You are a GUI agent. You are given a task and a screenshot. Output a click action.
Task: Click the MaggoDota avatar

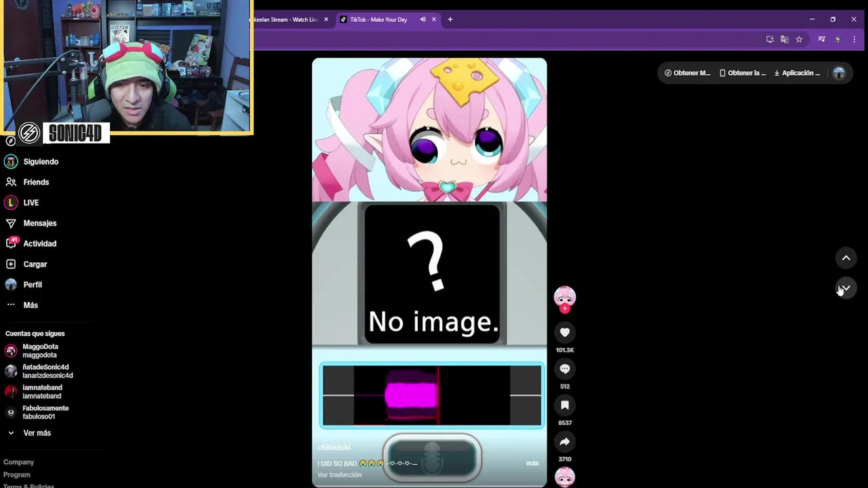[11, 350]
